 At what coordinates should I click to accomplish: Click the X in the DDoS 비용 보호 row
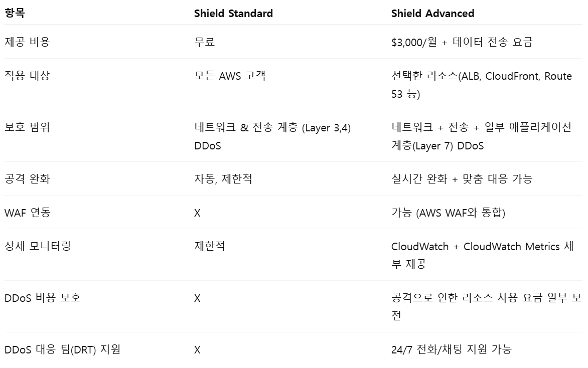click(197, 298)
